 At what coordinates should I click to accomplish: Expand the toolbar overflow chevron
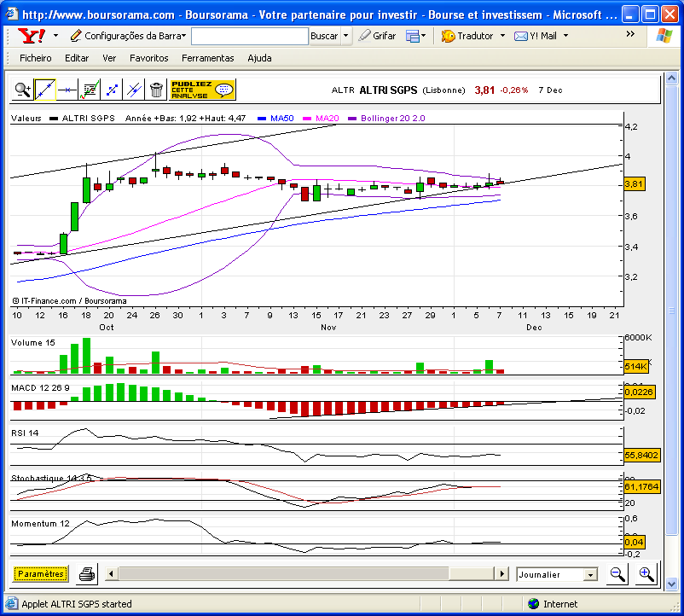[630, 34]
